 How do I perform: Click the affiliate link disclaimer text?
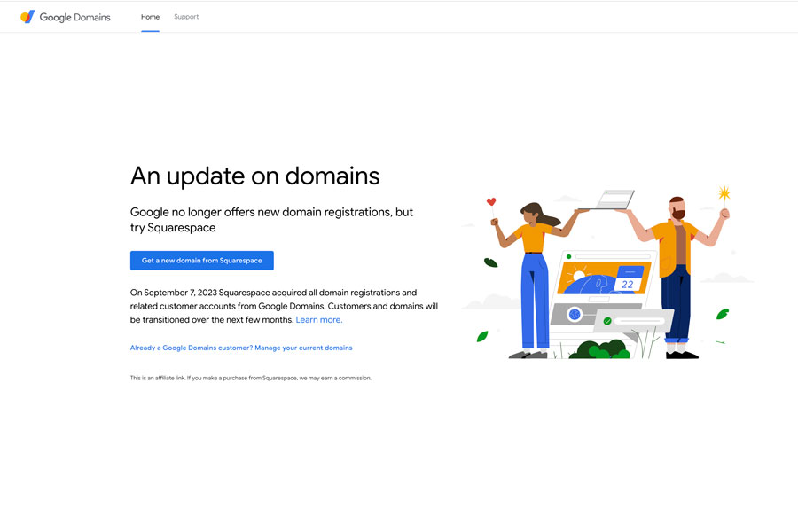click(x=251, y=378)
